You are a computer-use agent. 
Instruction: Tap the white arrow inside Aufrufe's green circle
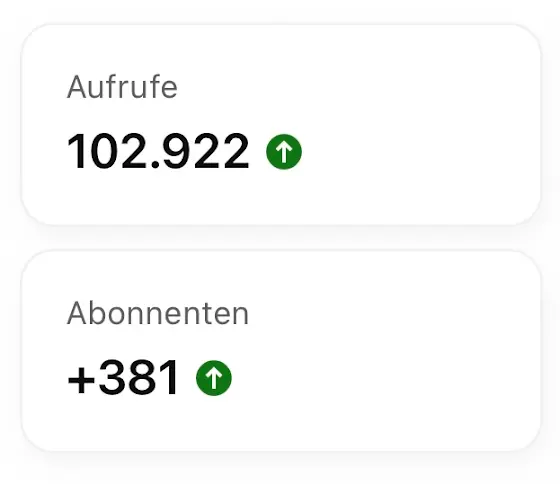pyautogui.click(x=284, y=152)
